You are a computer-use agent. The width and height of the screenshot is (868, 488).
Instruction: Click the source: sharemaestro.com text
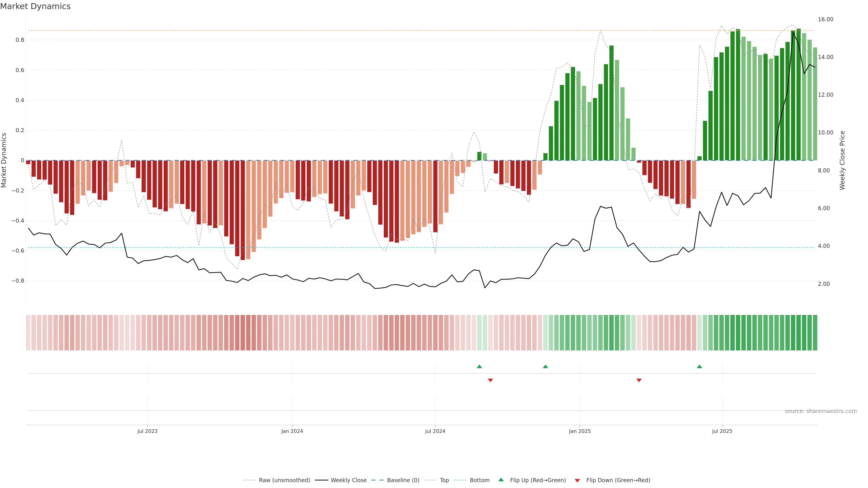(x=821, y=411)
